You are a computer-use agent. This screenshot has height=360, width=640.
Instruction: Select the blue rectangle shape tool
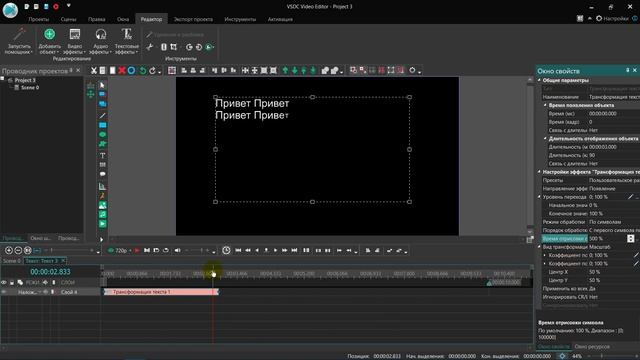(x=102, y=125)
